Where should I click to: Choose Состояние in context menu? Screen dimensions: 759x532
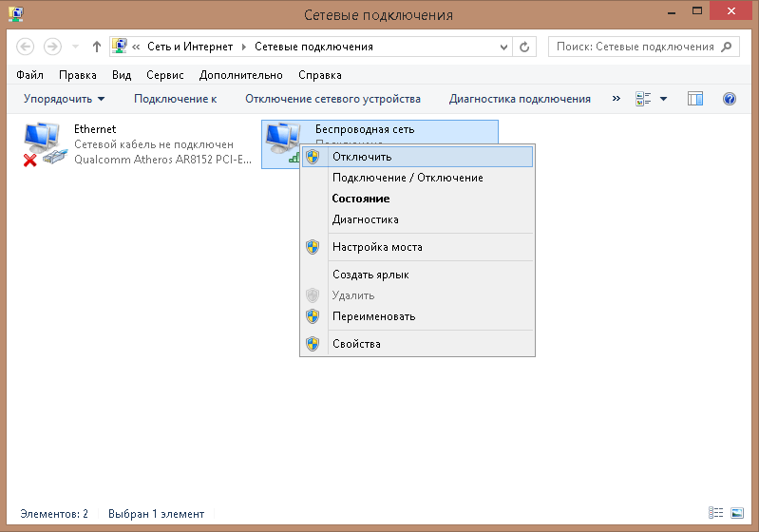(417, 199)
